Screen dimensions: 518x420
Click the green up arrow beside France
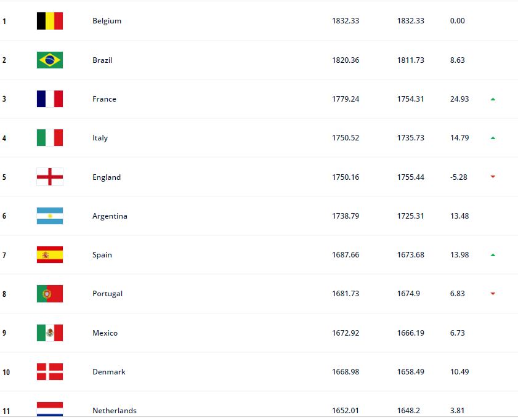tap(493, 99)
